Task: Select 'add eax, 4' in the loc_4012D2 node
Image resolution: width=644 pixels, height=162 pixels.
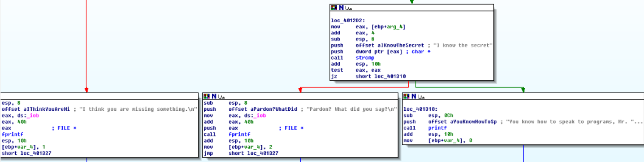Action: click(353, 33)
